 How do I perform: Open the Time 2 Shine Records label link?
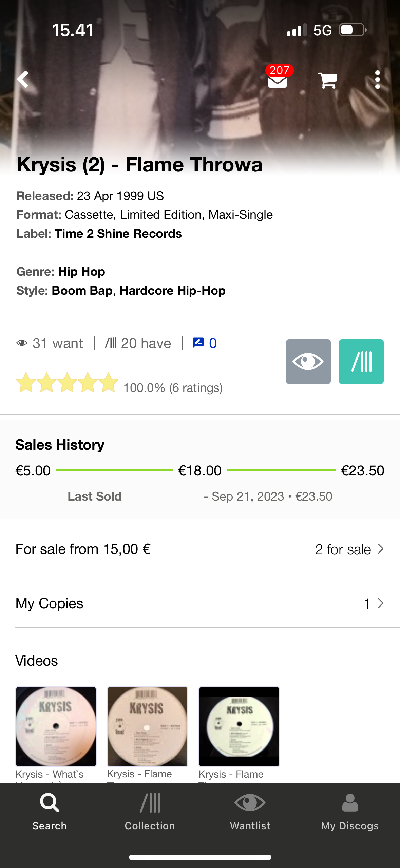(118, 234)
